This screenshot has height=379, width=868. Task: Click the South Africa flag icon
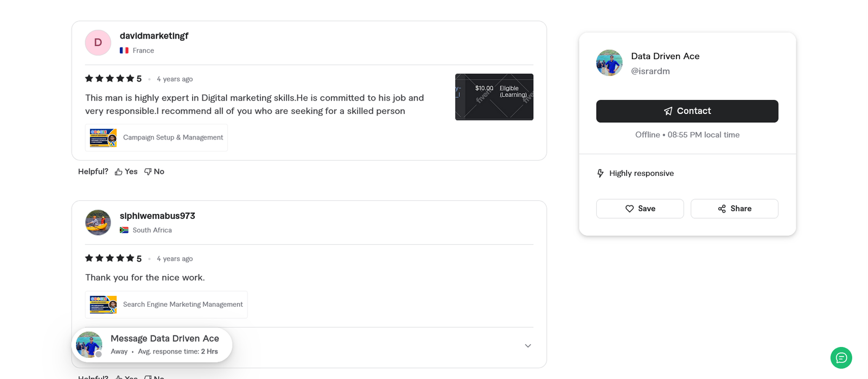click(x=123, y=230)
